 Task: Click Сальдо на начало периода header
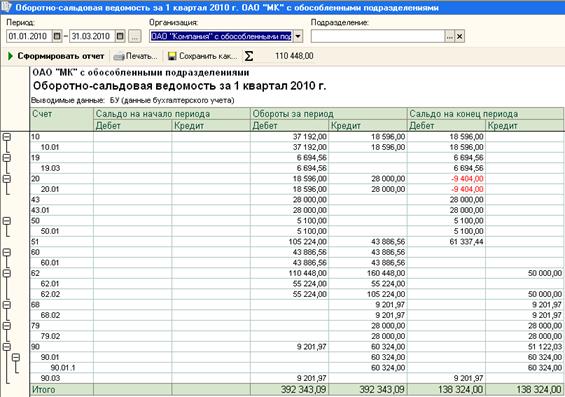[x=172, y=114]
